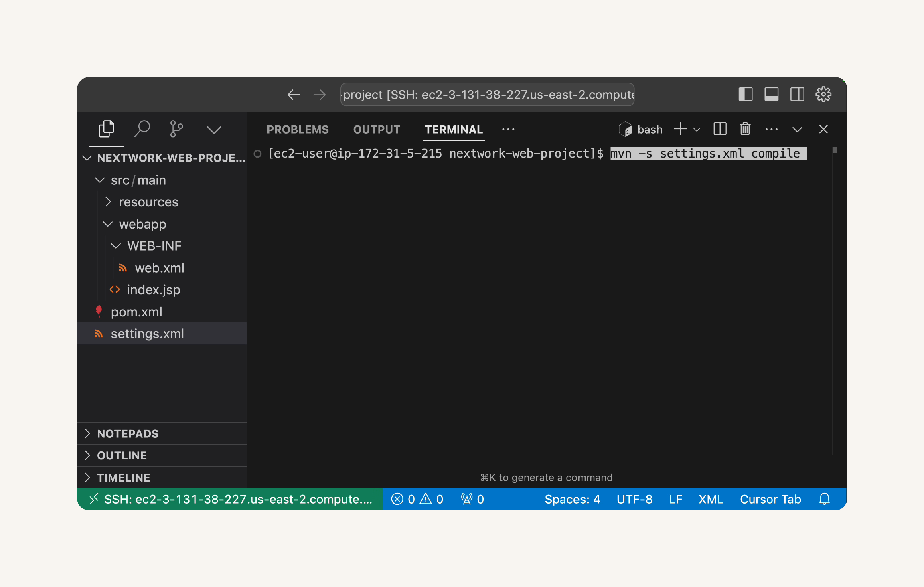This screenshot has height=587, width=924.
Task: Split the terminal pane
Action: click(720, 129)
